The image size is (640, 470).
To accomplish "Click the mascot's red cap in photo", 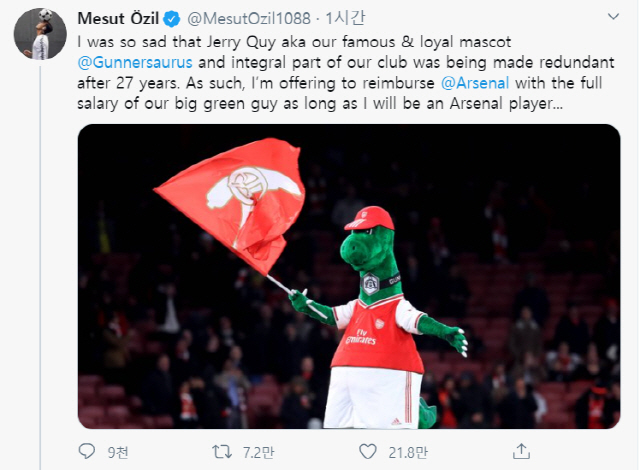I will pyautogui.click(x=369, y=216).
